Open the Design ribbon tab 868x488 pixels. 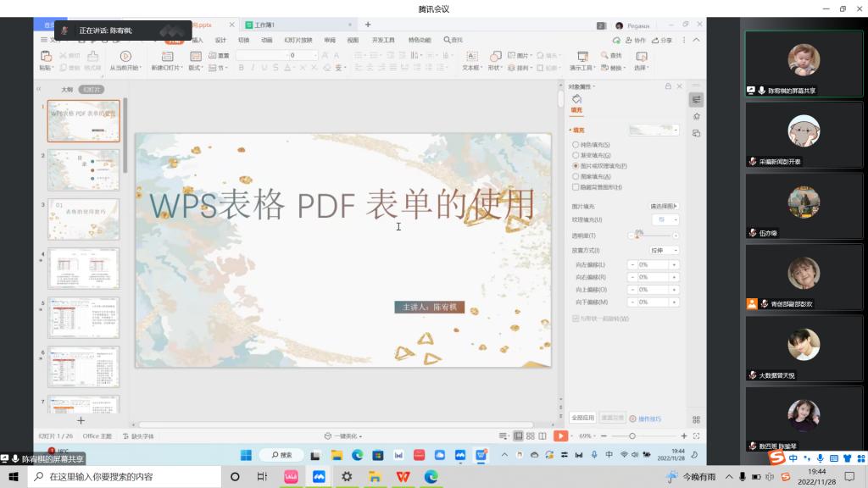click(x=221, y=40)
